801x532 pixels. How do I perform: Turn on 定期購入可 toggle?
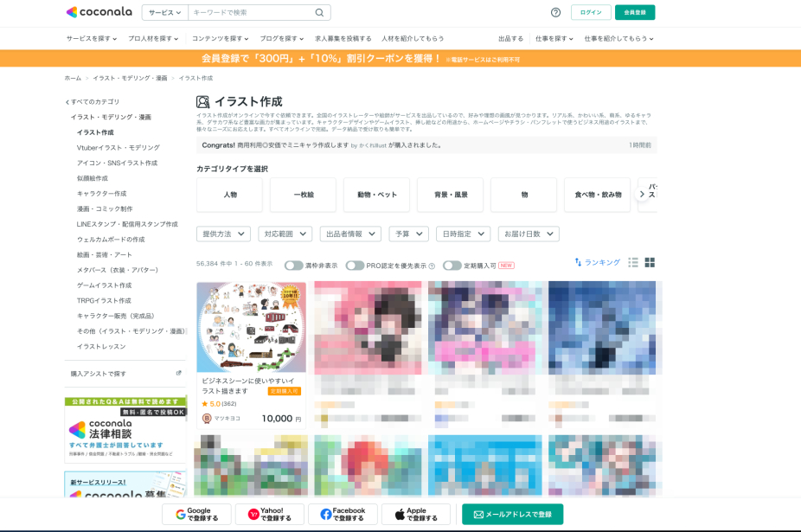click(x=452, y=266)
